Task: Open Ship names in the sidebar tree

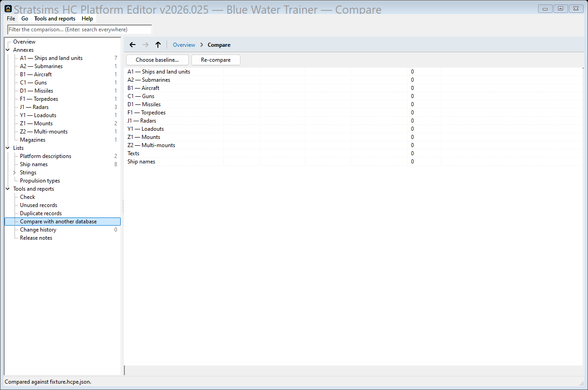Action: (34, 164)
